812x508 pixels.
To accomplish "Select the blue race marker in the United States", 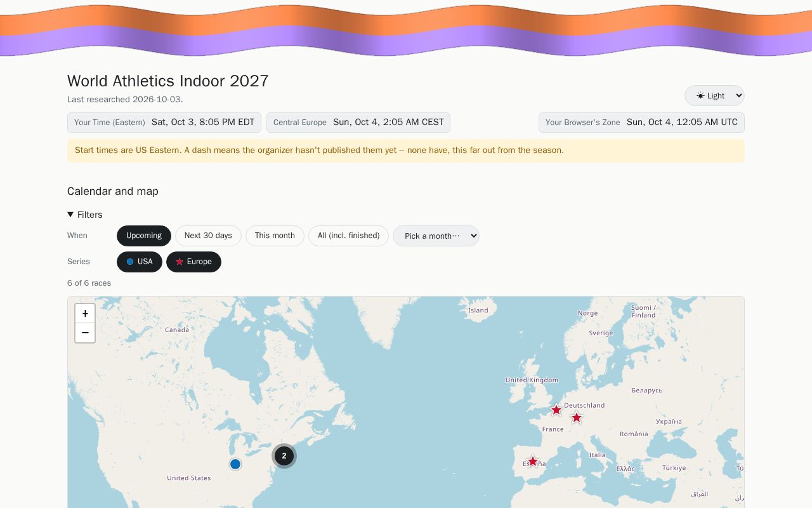I will (x=235, y=464).
